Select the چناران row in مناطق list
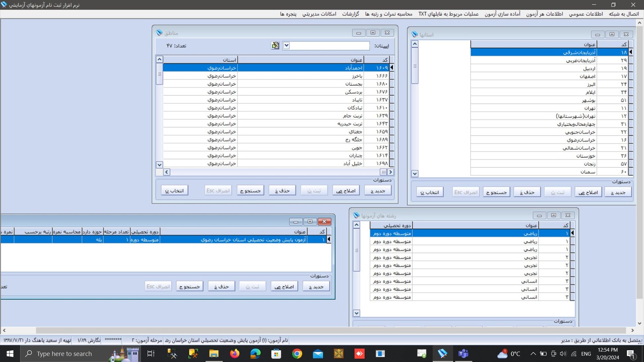Image resolution: width=644 pixels, height=362 pixels. 276,155
